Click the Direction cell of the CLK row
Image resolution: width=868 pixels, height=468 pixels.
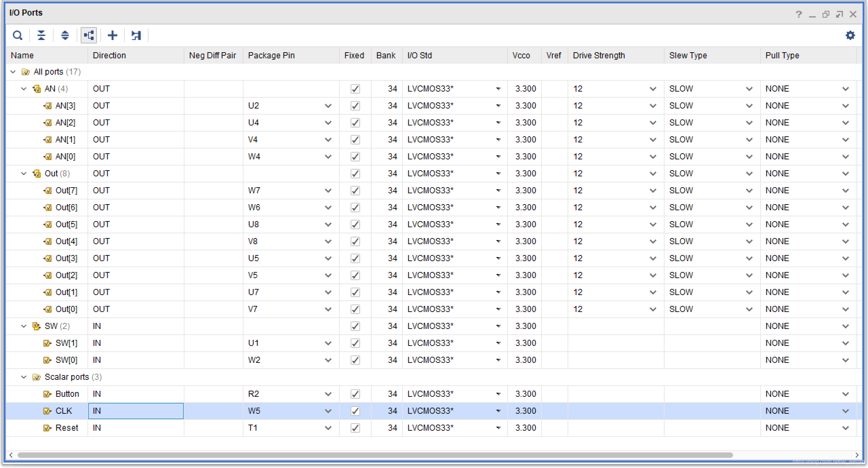point(136,411)
